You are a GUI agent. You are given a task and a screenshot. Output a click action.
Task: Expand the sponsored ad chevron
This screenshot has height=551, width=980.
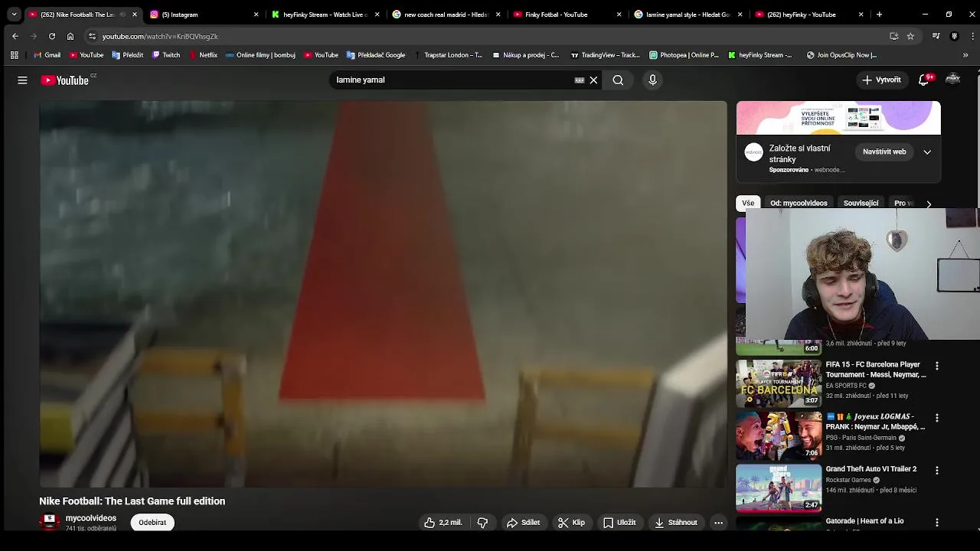click(927, 152)
